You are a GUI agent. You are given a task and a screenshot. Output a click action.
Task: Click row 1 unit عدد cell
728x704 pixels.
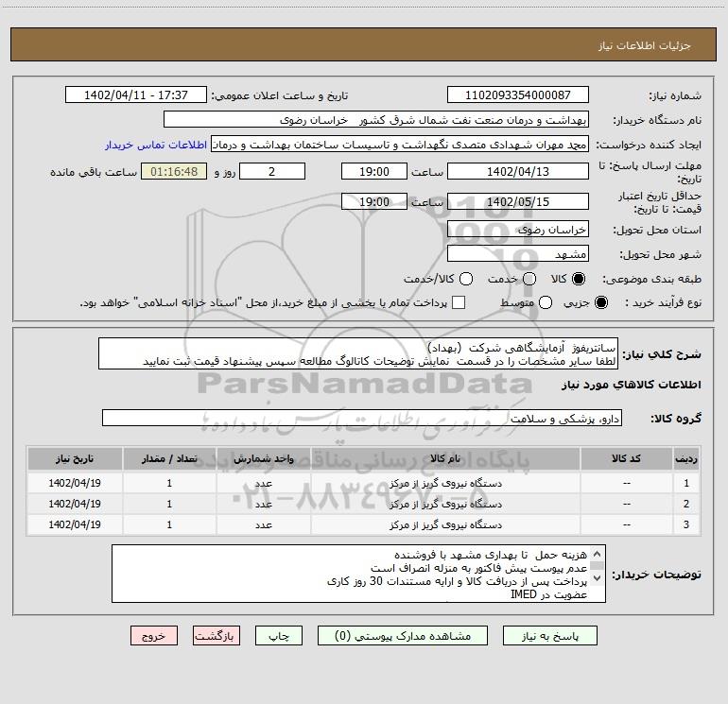263,483
